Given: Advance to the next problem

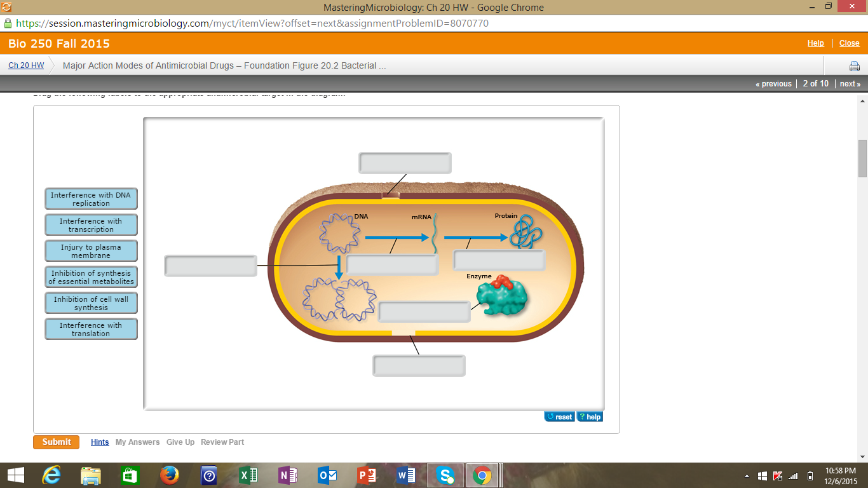Looking at the screenshot, I should click(x=850, y=83).
